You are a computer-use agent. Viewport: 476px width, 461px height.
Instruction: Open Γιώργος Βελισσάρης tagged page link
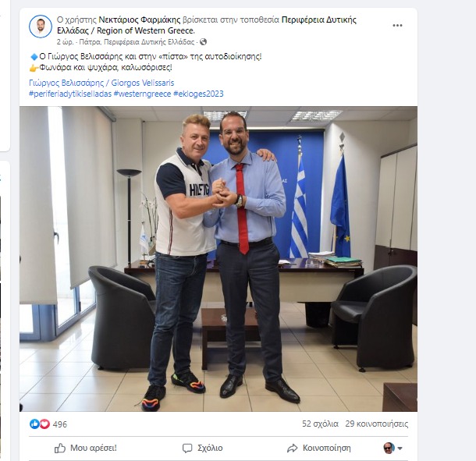tap(101, 83)
